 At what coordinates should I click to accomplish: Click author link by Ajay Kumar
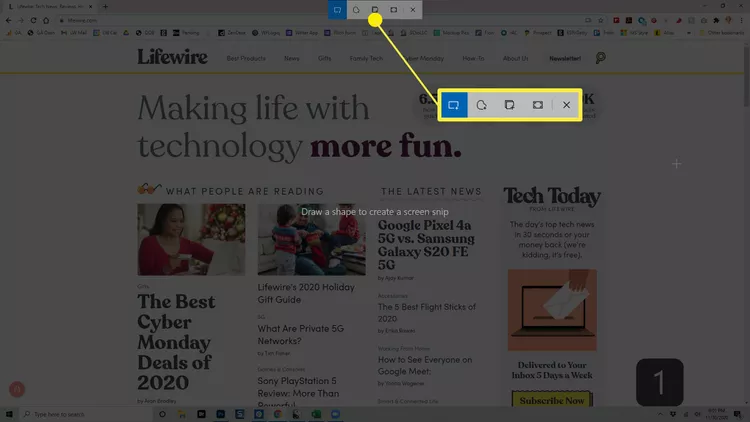396,278
